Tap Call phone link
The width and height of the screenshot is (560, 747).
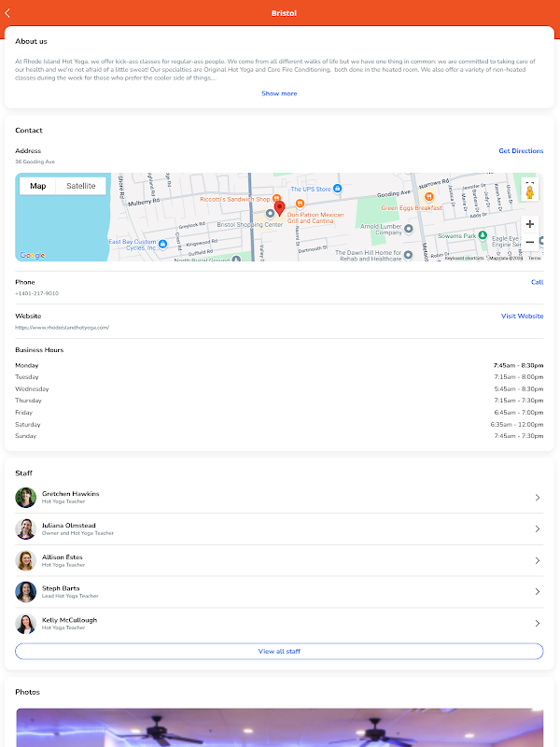(538, 282)
